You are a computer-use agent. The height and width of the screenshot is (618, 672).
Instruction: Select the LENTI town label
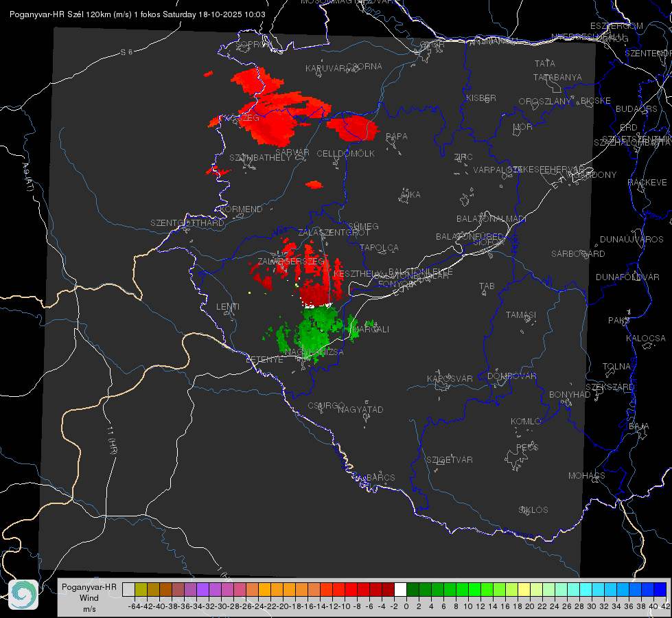[228, 307]
